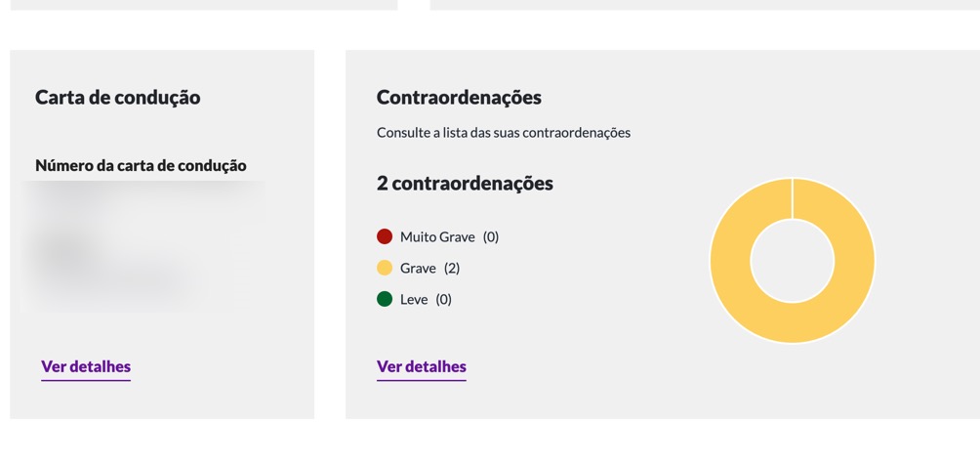Click the empty center of the donut chart

coord(792,261)
